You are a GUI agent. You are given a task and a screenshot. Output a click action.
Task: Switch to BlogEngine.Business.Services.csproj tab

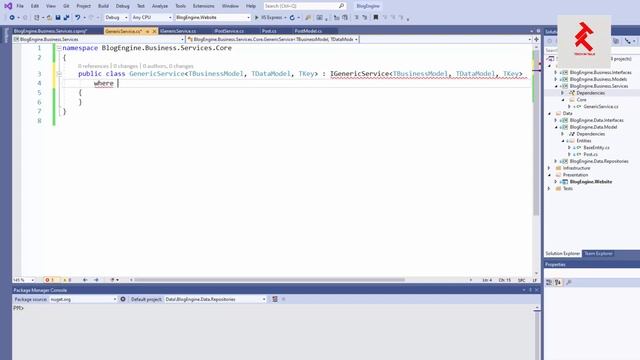pyautogui.click(x=51, y=31)
